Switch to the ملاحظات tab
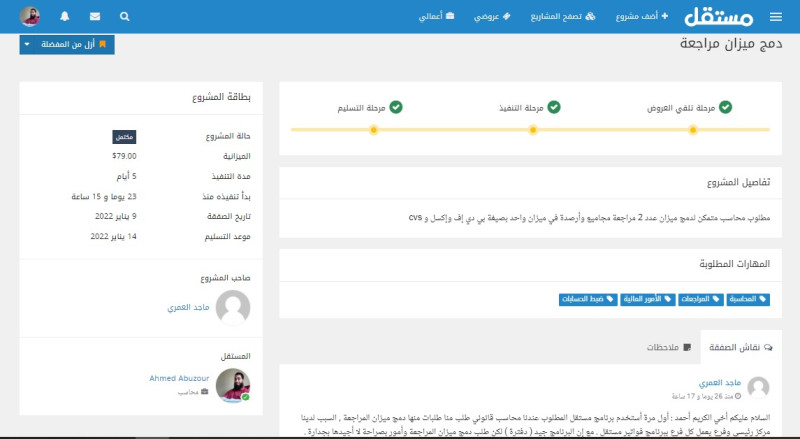 660,346
